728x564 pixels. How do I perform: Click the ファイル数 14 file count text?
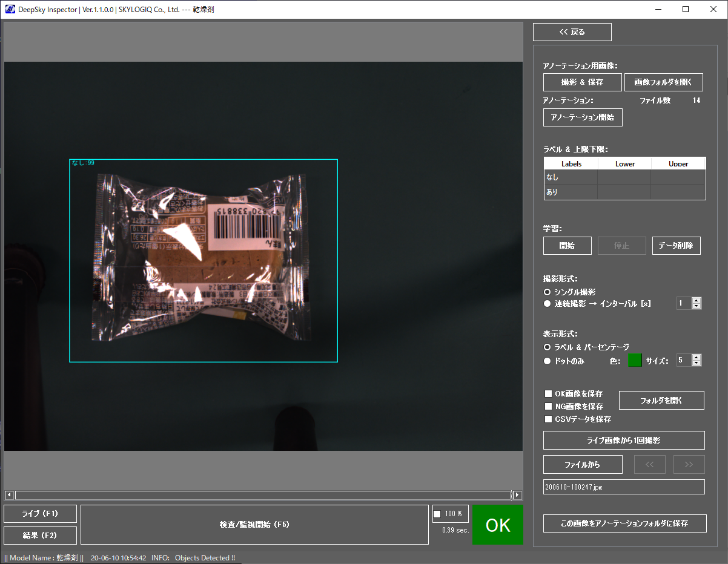[x=670, y=100]
